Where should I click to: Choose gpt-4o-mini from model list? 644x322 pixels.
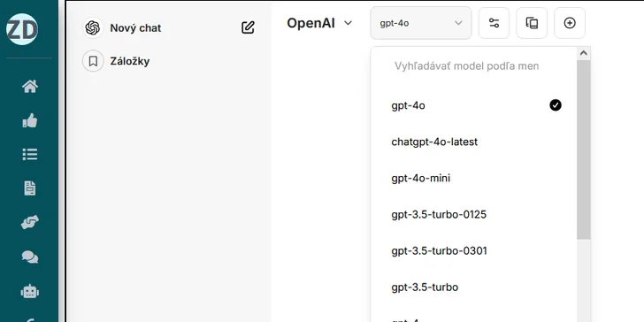coord(474,179)
